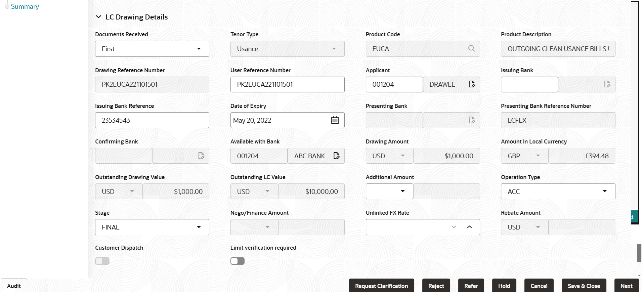Open the Confirming Bank details icon
Screen dimensions: 644x292
(201, 156)
